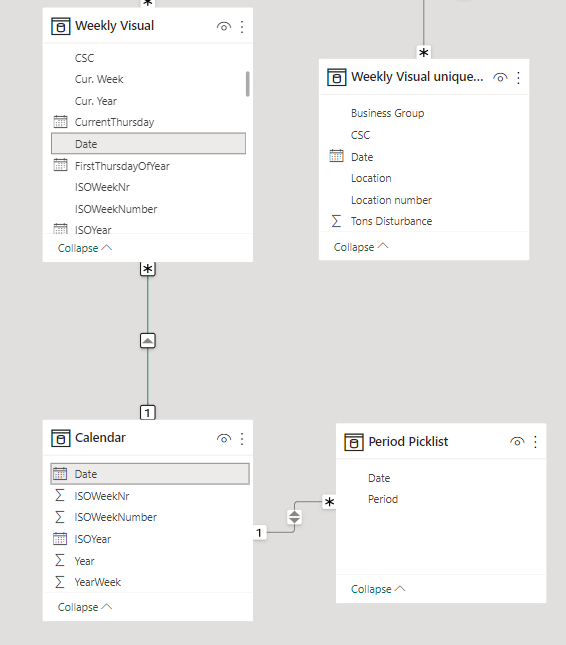Collapse the Period Picklist table
This screenshot has width=566, height=645.
click(378, 589)
